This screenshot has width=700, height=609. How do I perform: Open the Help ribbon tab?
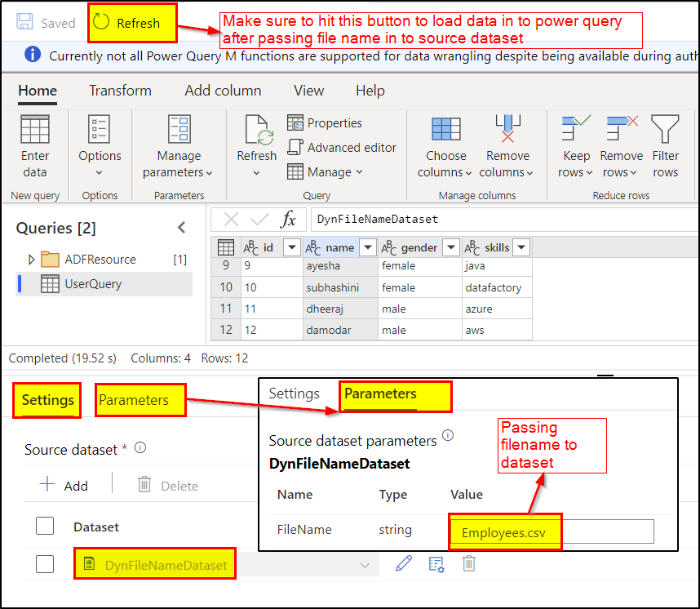(370, 91)
